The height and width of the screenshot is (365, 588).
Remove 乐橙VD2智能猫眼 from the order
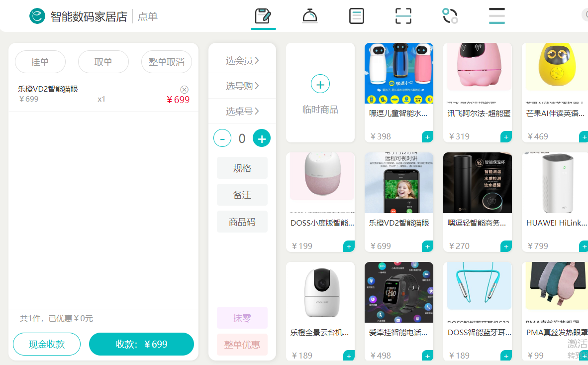coord(184,89)
